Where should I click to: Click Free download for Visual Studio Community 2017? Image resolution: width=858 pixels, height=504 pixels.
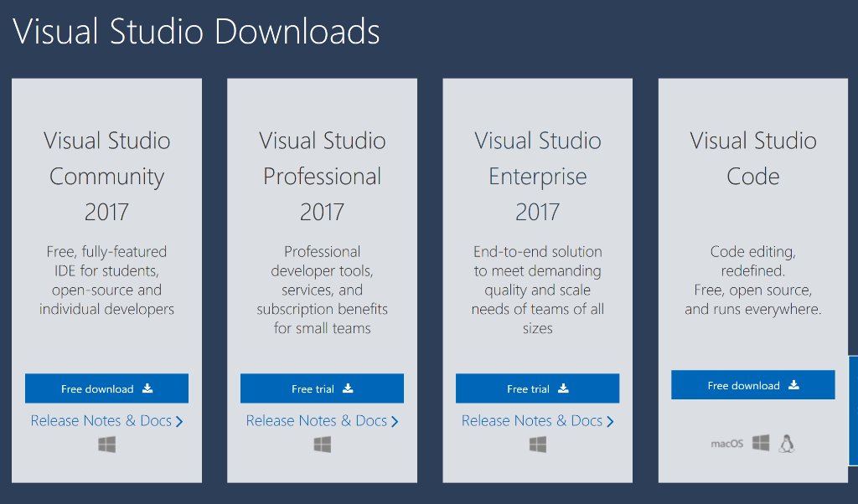106,388
